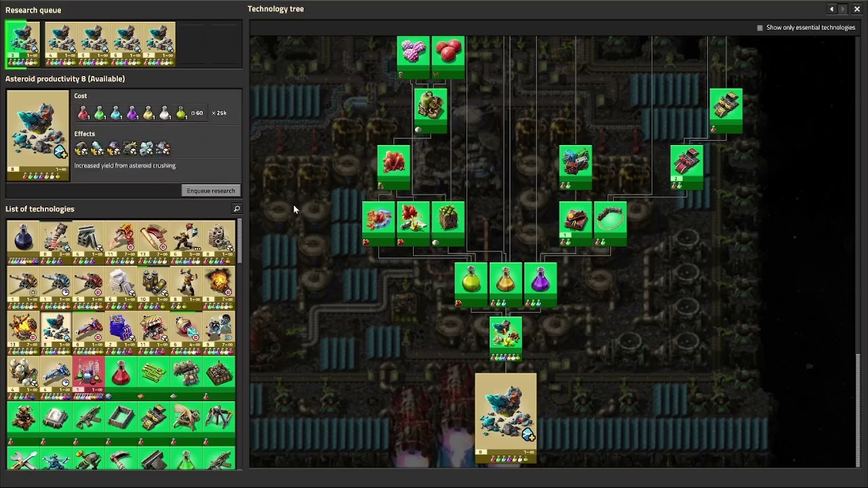
Task: Click the Enqueue research button
Action: (211, 190)
